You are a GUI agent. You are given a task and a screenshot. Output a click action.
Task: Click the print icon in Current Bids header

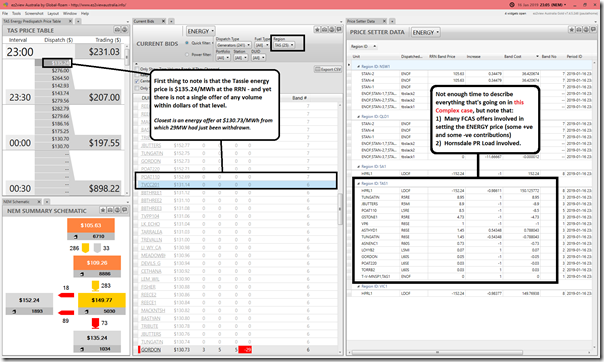[x=332, y=30]
